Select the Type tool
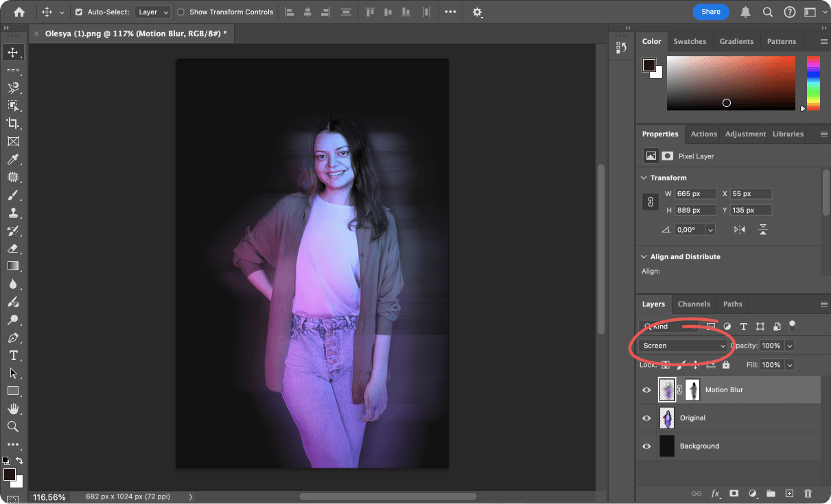Viewport: 831px width, 504px height. click(x=13, y=355)
